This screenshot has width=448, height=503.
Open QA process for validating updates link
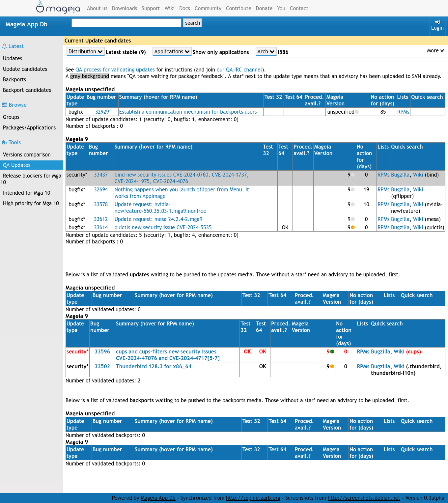115,70
